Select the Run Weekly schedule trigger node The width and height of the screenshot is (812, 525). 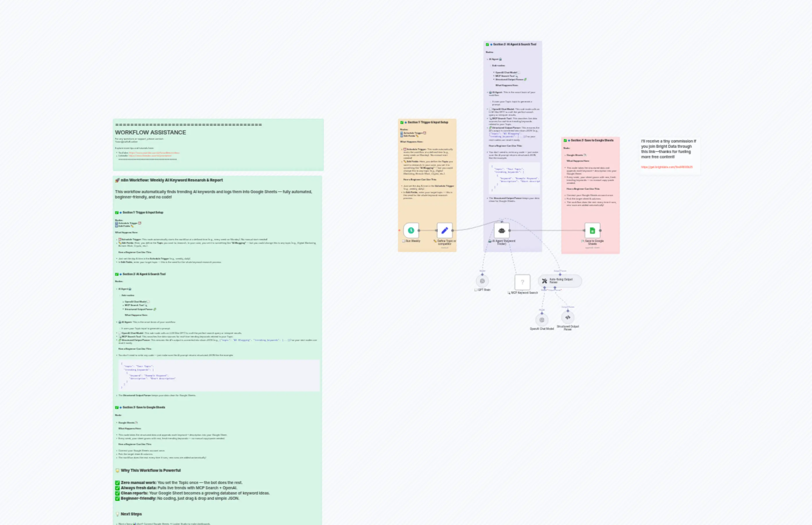[411, 230]
